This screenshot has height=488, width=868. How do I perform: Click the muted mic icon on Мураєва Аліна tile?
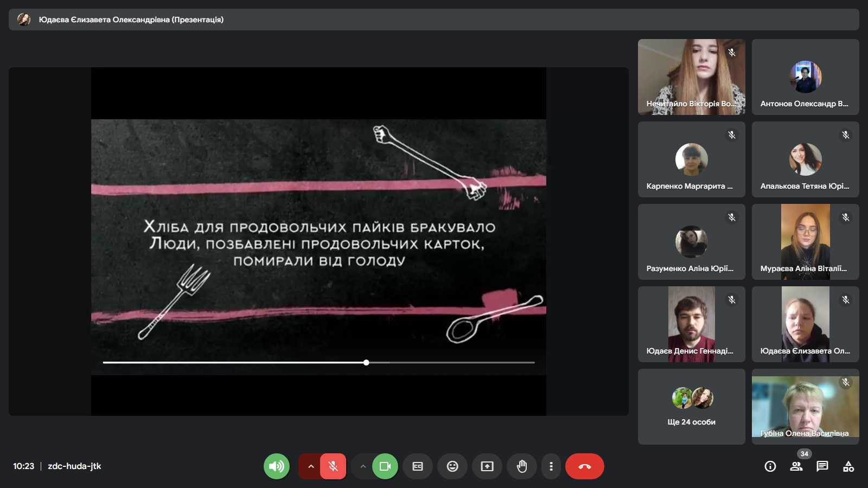(x=846, y=217)
